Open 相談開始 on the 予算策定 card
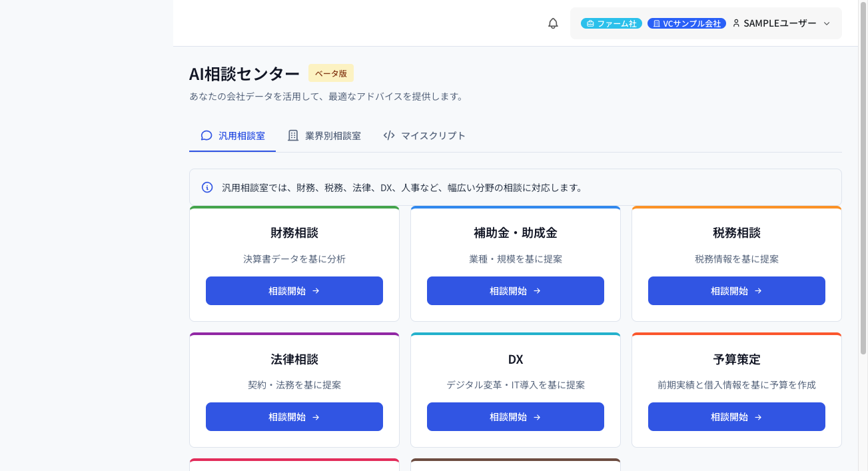 click(x=736, y=416)
